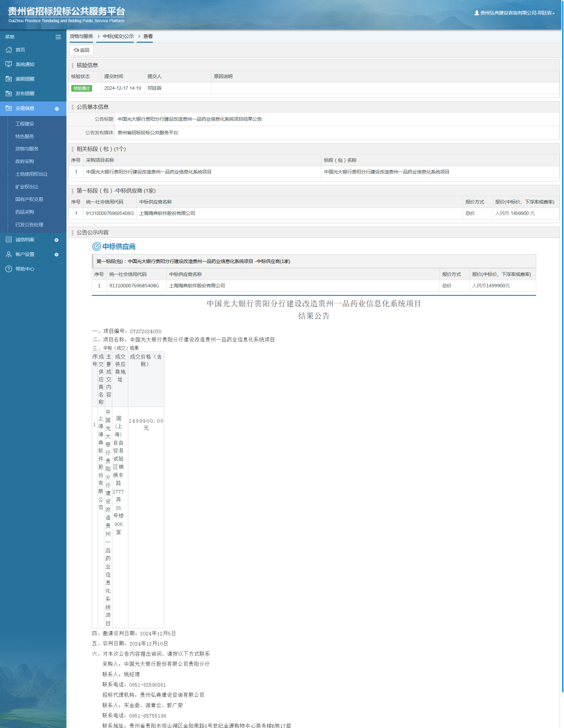The image size is (564, 728).
Task: Click the 核验信息 section header
Action: pyautogui.click(x=87, y=65)
